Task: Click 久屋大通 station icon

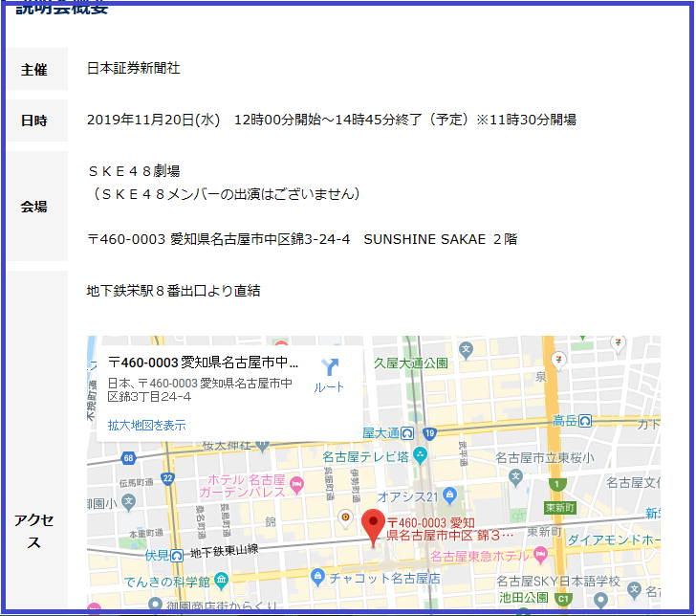Action: click(407, 433)
